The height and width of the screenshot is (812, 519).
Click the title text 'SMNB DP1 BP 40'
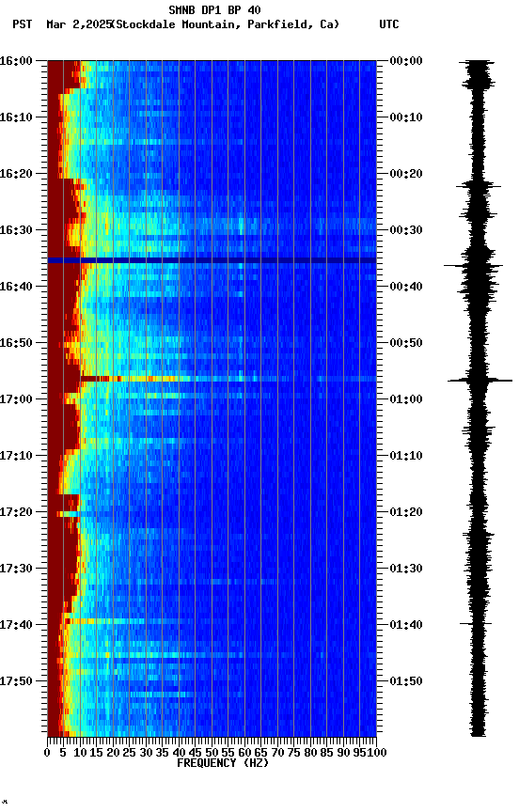(x=214, y=9)
